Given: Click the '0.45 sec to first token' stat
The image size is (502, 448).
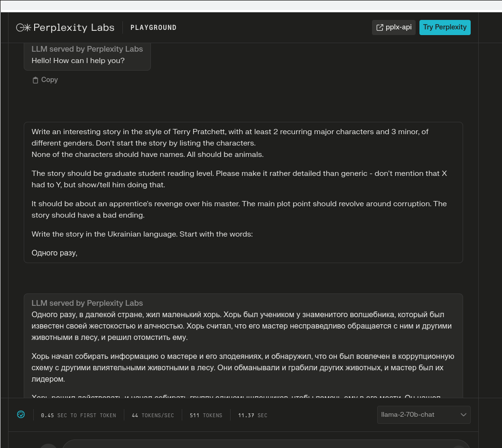Looking at the screenshot, I should [78, 415].
